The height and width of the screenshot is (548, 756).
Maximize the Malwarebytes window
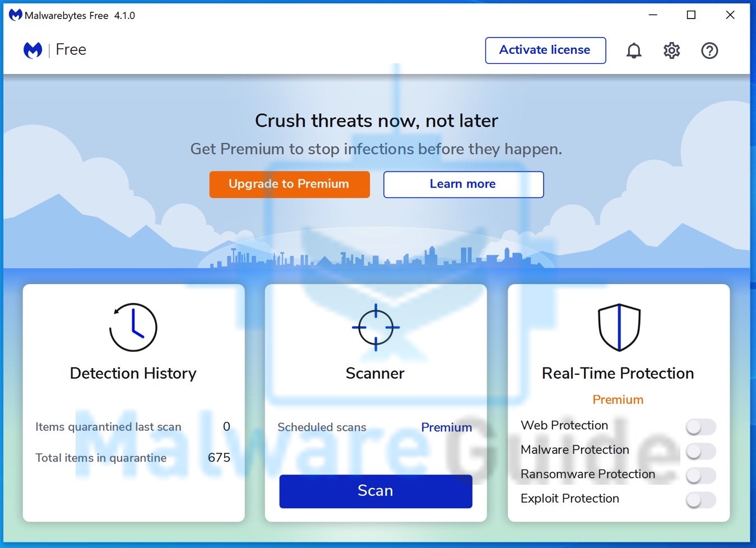pos(691,15)
